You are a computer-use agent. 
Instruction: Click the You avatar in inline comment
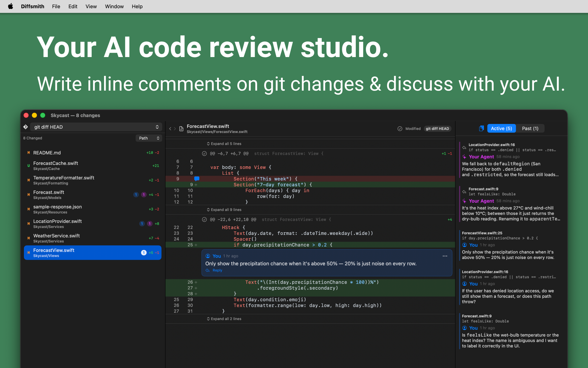pos(208,256)
